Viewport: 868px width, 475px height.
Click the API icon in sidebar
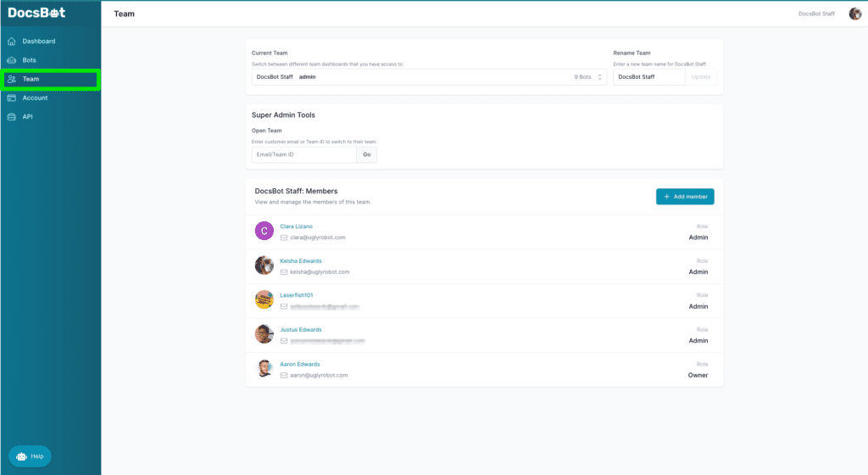[11, 116]
